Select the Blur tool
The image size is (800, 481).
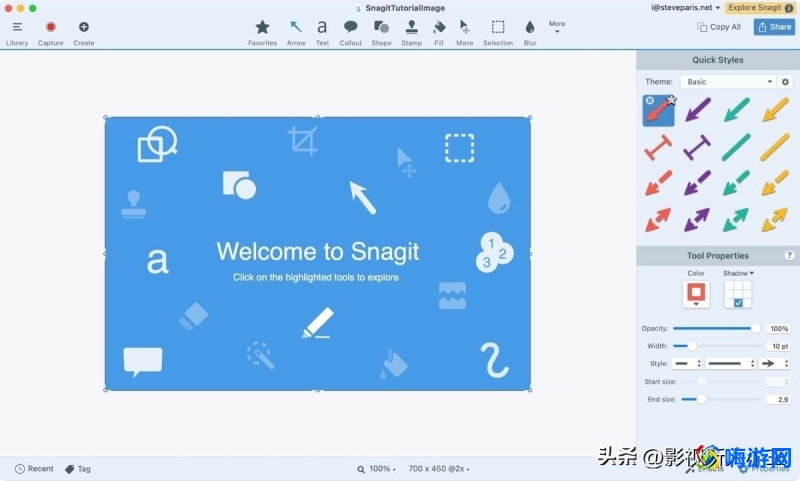click(x=530, y=33)
